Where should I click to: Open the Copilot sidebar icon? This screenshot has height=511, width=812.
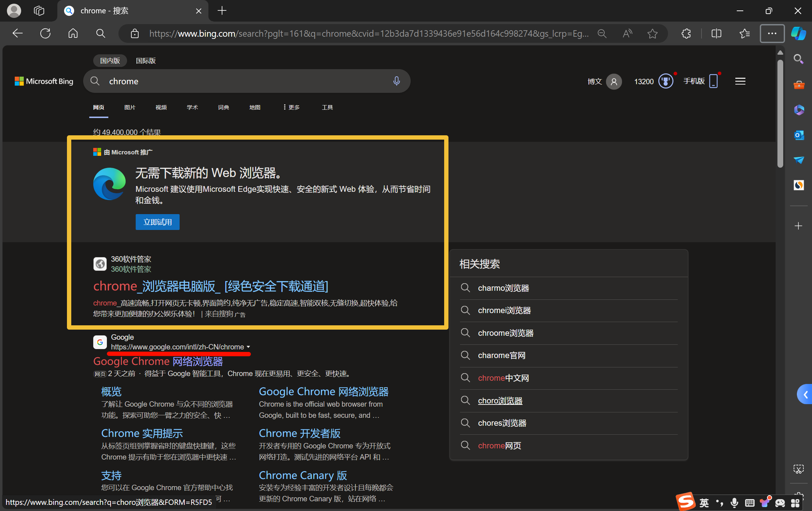pos(798,33)
